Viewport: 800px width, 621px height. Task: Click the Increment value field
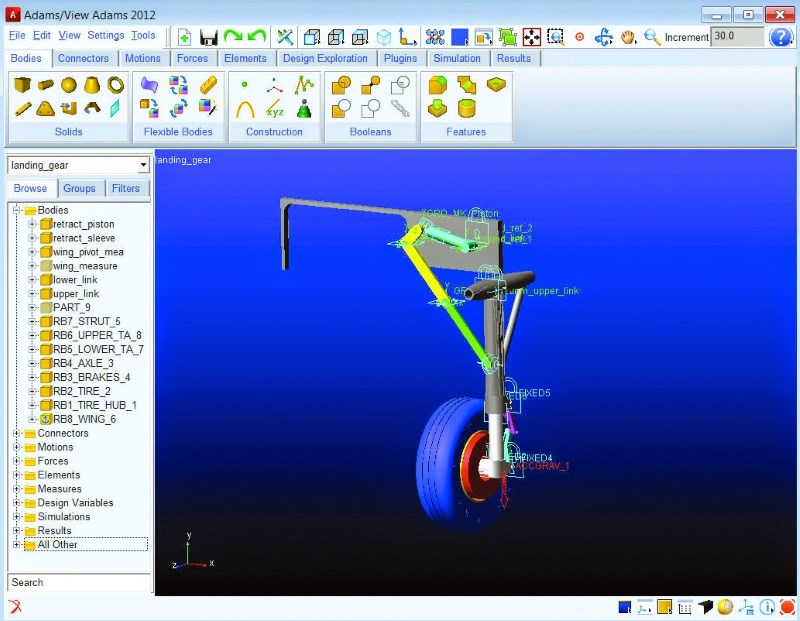pyautogui.click(x=738, y=36)
